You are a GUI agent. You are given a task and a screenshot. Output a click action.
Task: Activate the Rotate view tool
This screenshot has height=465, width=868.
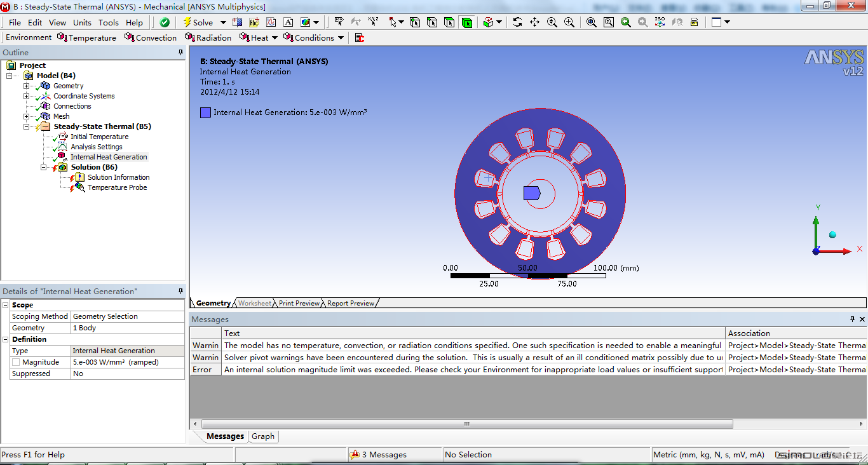pos(517,22)
